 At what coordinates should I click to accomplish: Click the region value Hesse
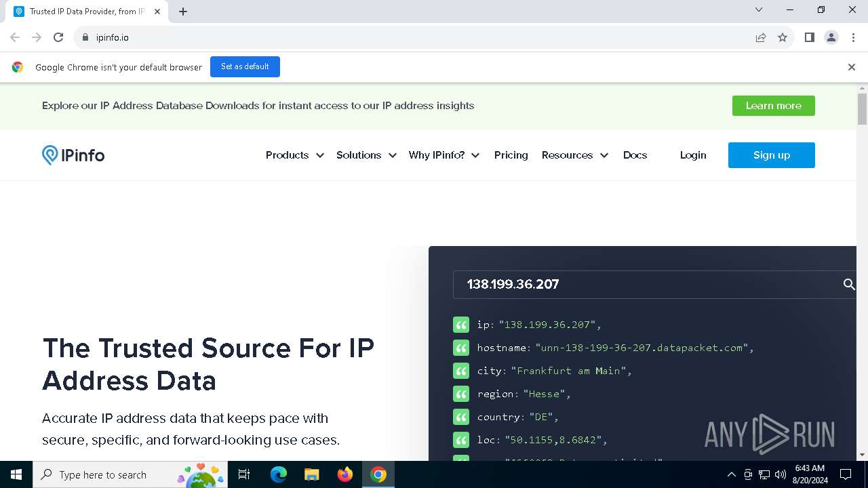pos(544,394)
